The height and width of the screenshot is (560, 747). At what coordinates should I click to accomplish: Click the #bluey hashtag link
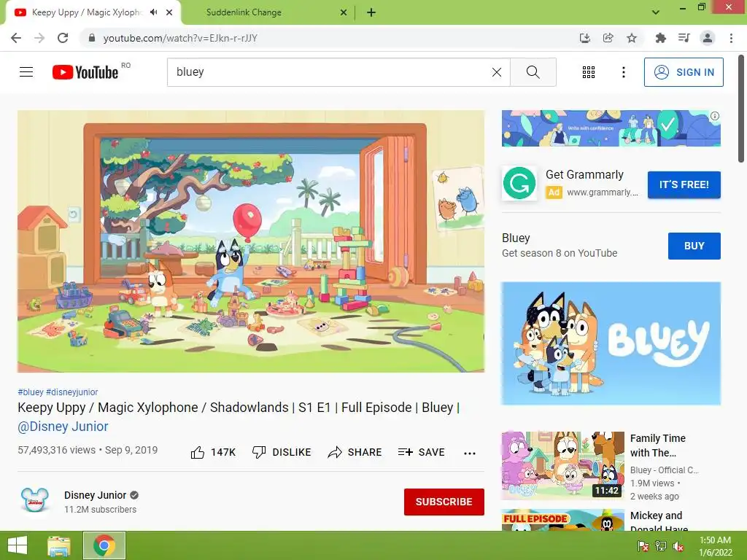tap(31, 392)
